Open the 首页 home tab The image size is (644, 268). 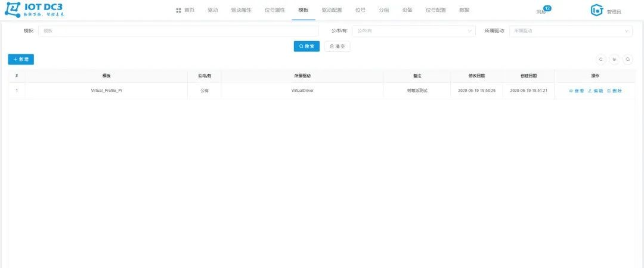coord(185,10)
